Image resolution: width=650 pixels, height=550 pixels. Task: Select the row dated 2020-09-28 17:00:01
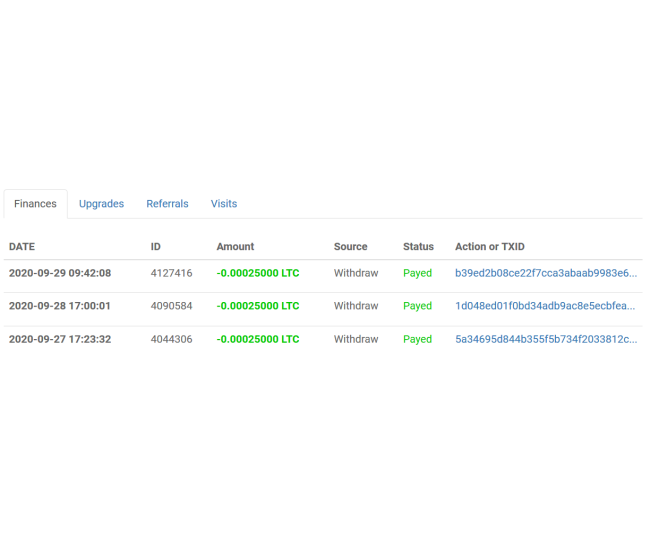coord(60,306)
